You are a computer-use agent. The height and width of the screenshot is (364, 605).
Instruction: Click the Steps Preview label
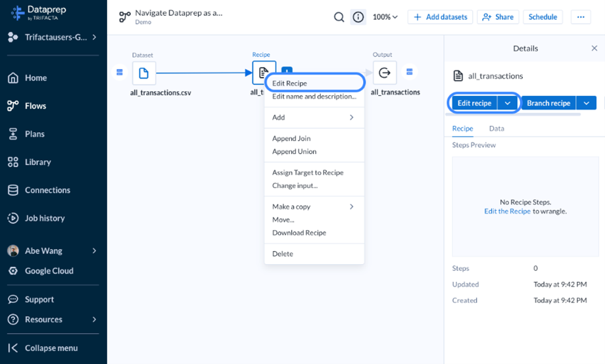click(x=474, y=145)
